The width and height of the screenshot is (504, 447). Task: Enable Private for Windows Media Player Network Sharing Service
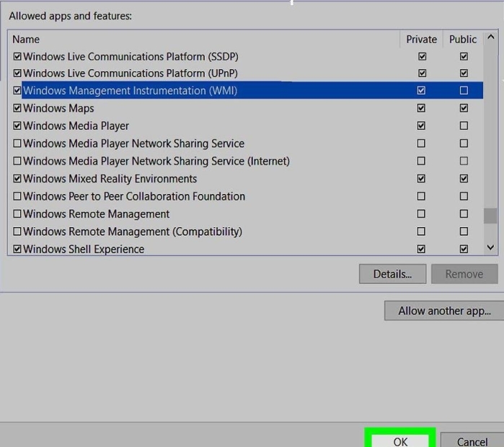[x=421, y=143]
